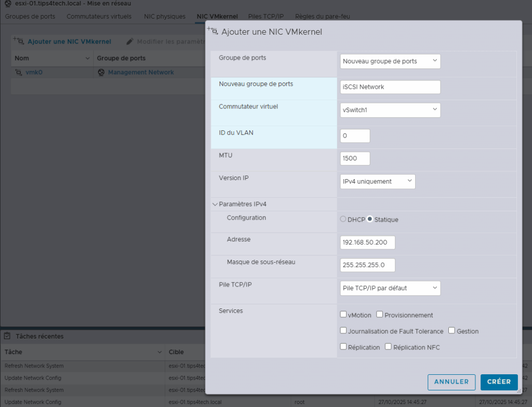The image size is (532, 407).
Task: Click the CRÉER button
Action: click(499, 382)
